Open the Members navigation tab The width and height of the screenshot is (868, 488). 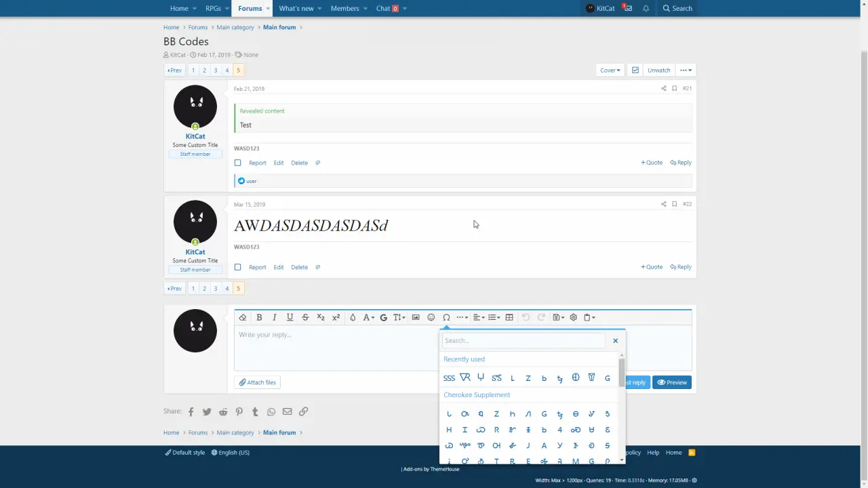pos(344,8)
